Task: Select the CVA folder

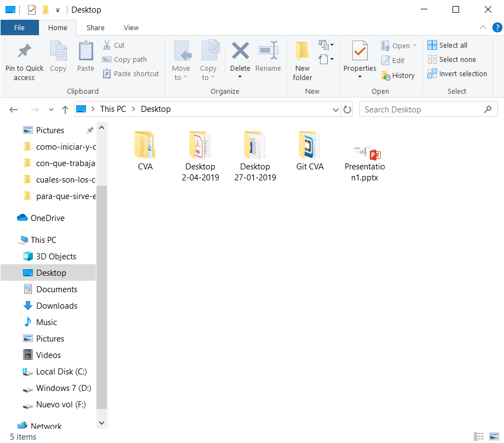Action: tap(145, 151)
